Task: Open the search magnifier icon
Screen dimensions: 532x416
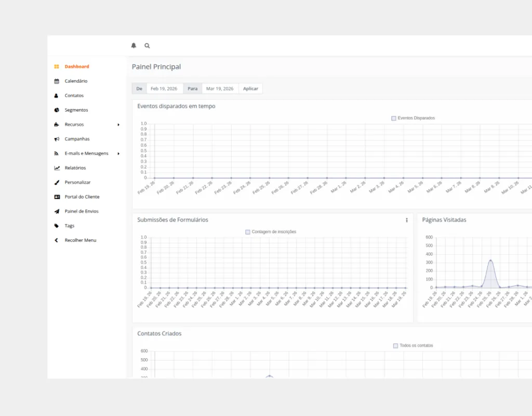Action: [x=147, y=46]
